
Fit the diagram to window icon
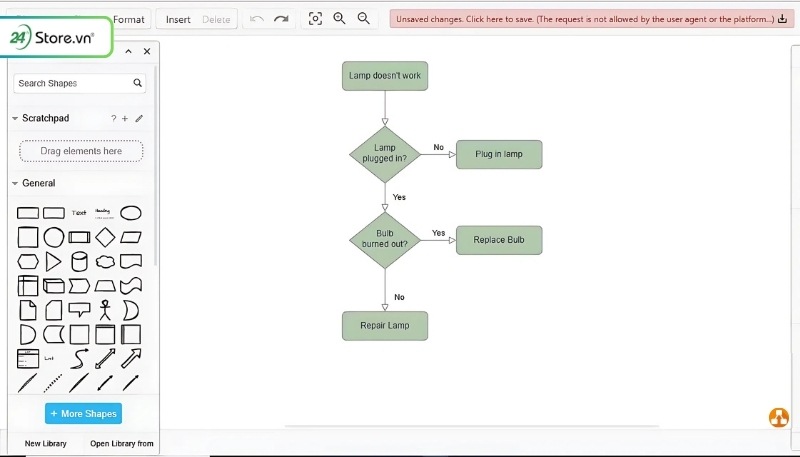pos(316,19)
